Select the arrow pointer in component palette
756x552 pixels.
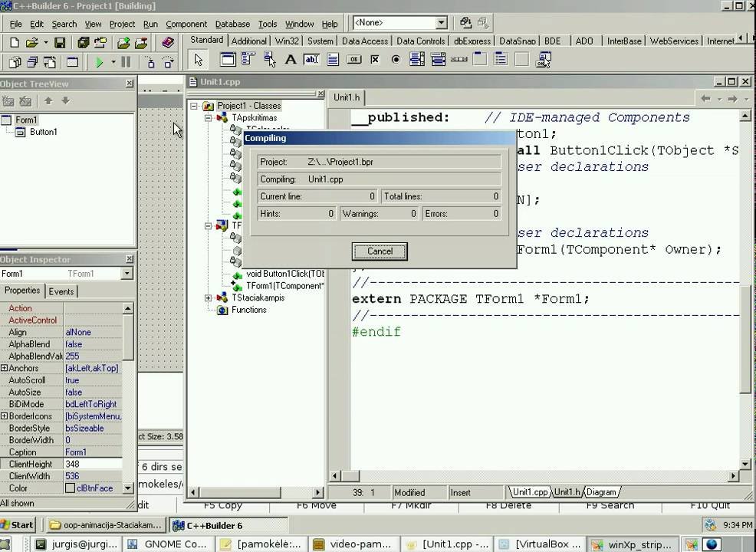point(198,60)
